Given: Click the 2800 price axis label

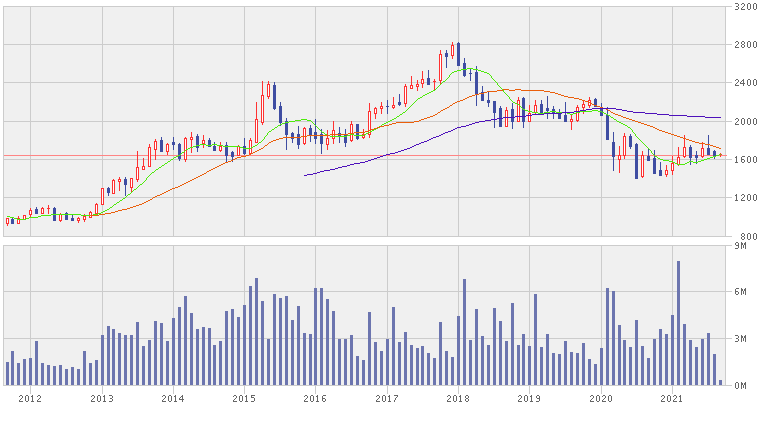Looking at the screenshot, I should click(x=744, y=45).
